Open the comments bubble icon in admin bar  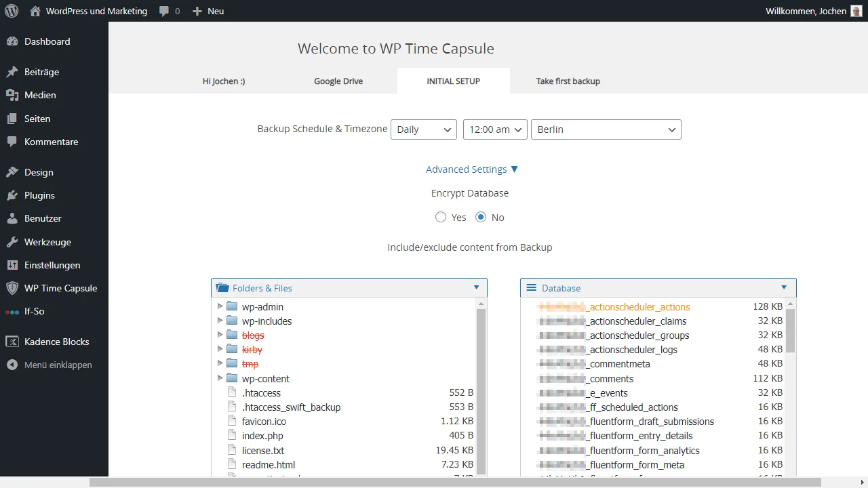(x=164, y=12)
